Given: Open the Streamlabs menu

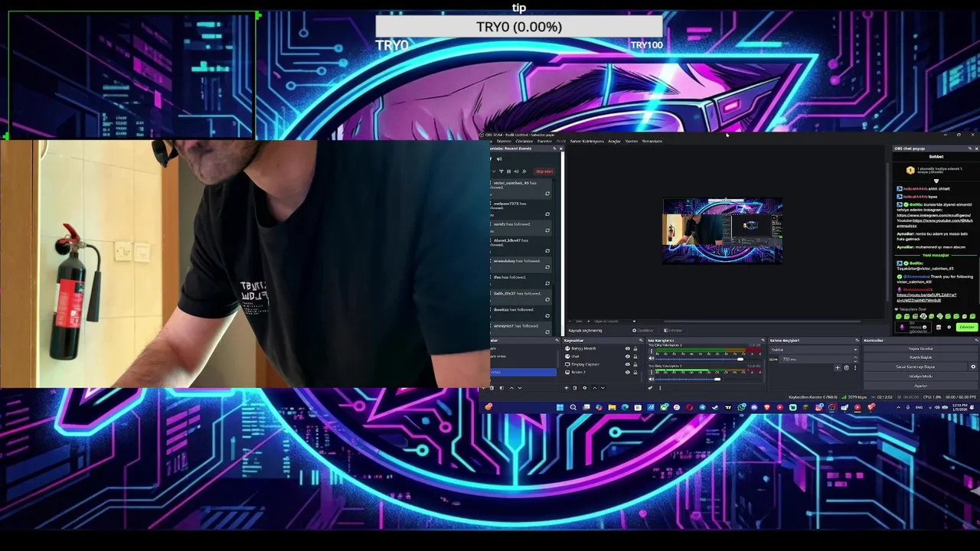Looking at the screenshot, I should 652,141.
